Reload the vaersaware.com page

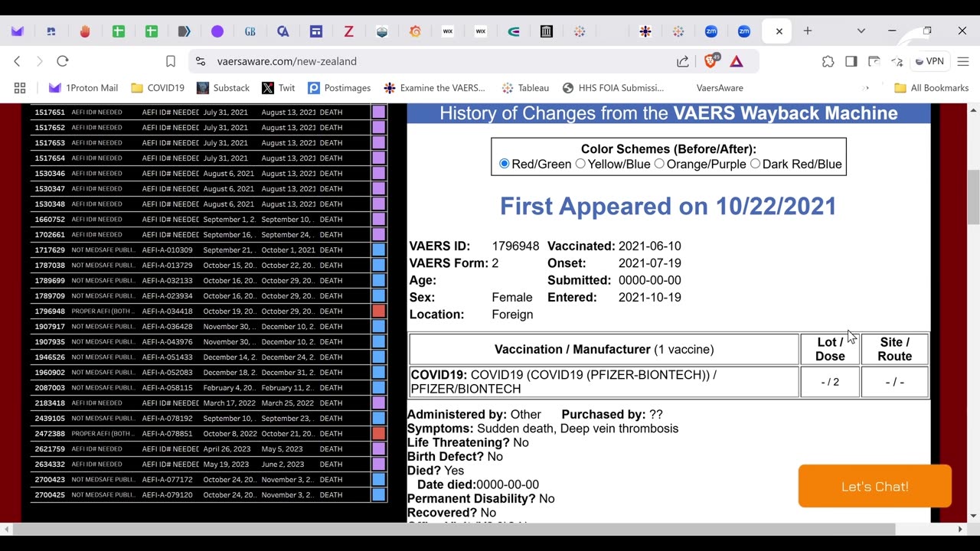(63, 61)
